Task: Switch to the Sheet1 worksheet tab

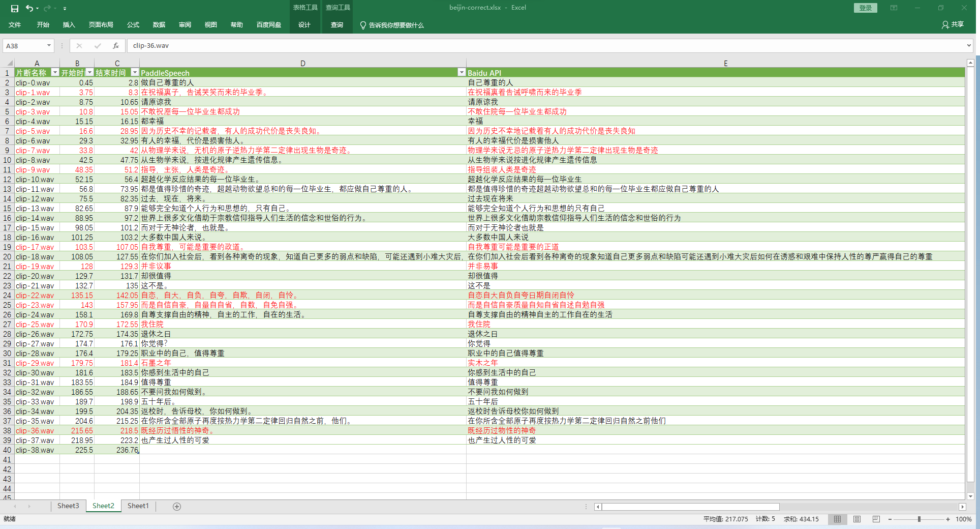Action: (x=138, y=506)
